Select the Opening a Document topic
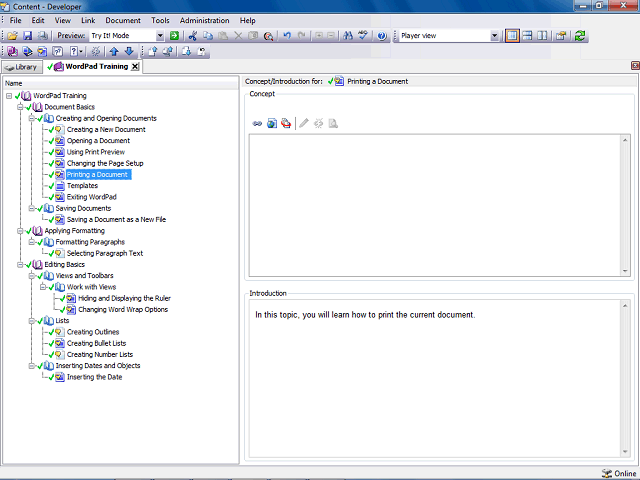 (x=98, y=141)
